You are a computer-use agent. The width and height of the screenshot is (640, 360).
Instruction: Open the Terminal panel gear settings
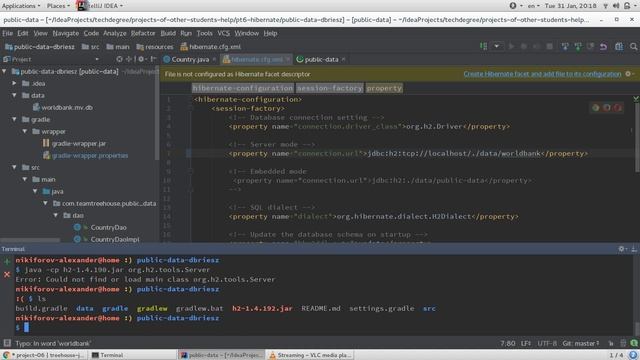[x=621, y=249]
